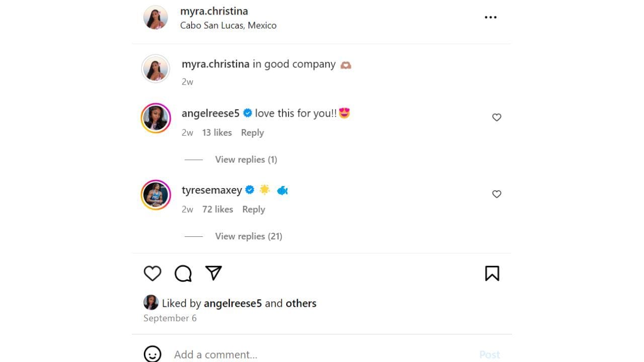Screen dimensions: 644x362
Task: Click the share (paper plane) icon
Action: tap(213, 273)
